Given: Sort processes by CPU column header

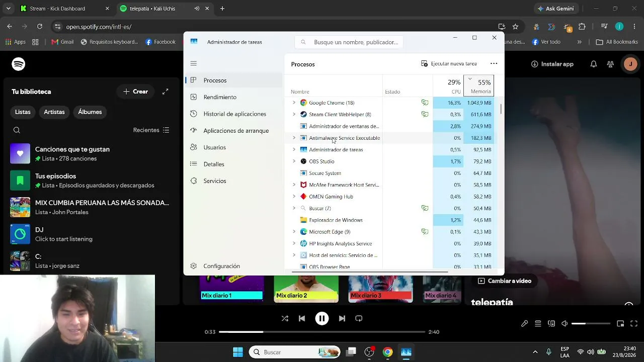Looking at the screenshot, I should point(448,85).
